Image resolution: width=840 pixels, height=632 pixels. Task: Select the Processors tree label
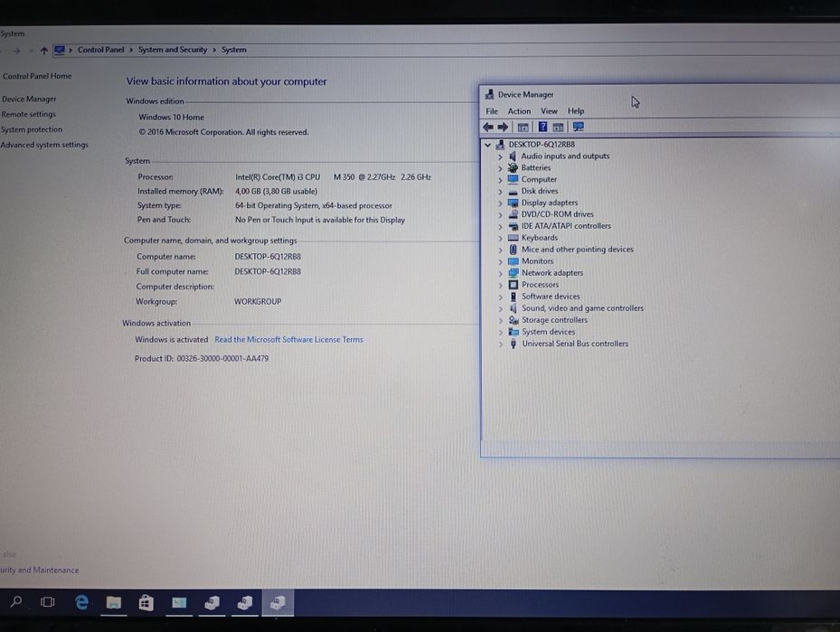coord(540,285)
